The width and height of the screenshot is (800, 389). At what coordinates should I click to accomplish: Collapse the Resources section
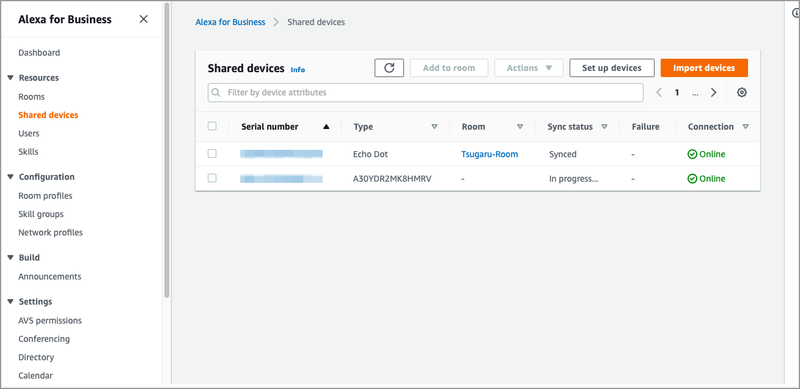[10, 78]
